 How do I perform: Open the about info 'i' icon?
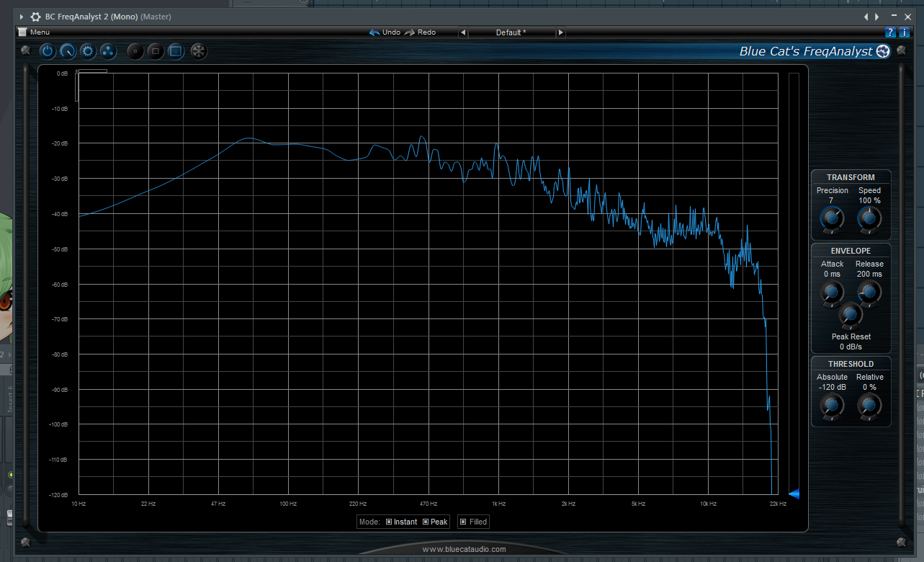coord(904,32)
